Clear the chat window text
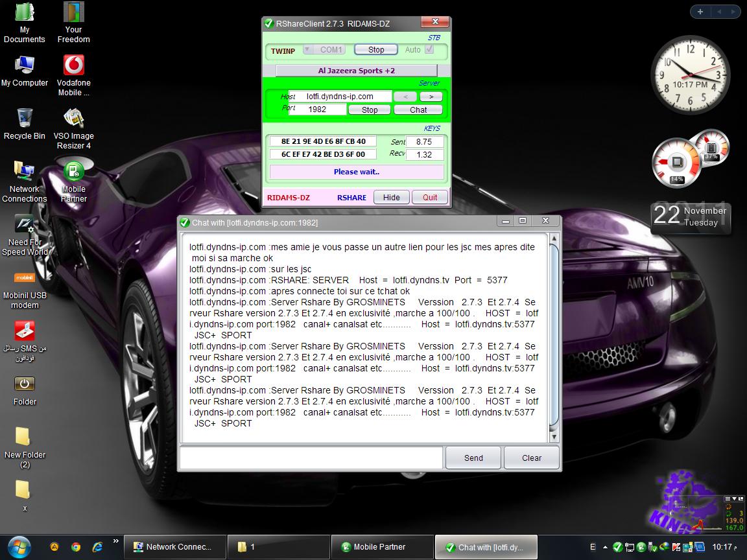Viewport: 747px width, 560px height. 532,458
